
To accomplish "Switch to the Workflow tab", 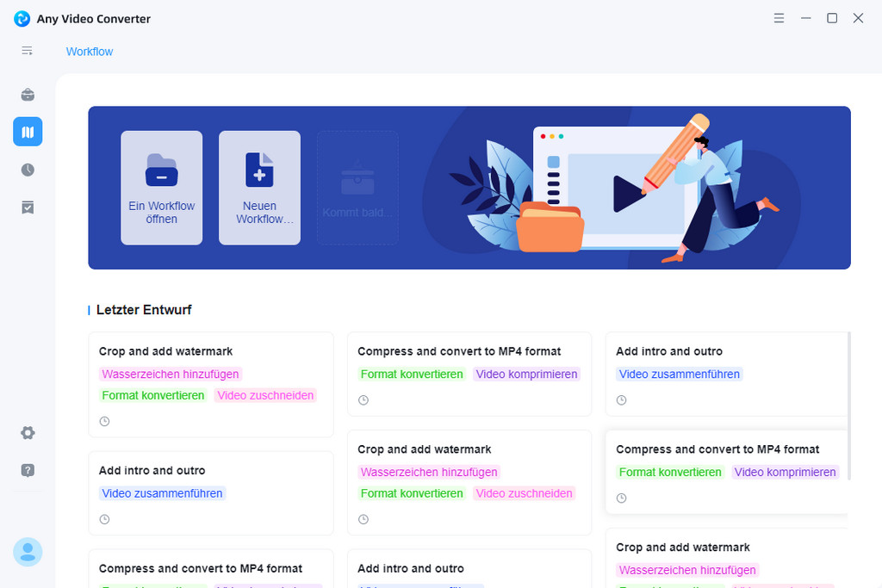I will tap(90, 51).
